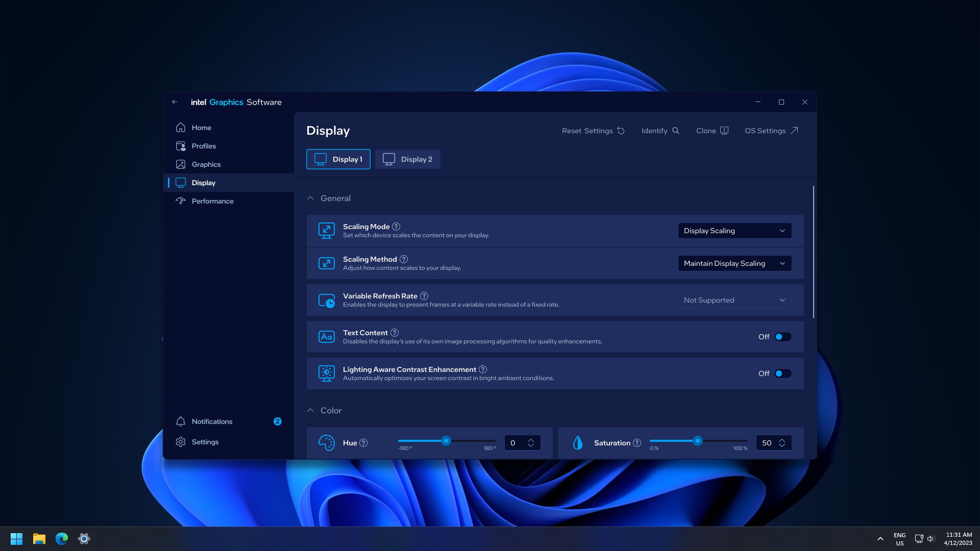The height and width of the screenshot is (551, 980).
Task: Turn on Lighting Aware Contrast Enhancement
Action: [x=782, y=373]
